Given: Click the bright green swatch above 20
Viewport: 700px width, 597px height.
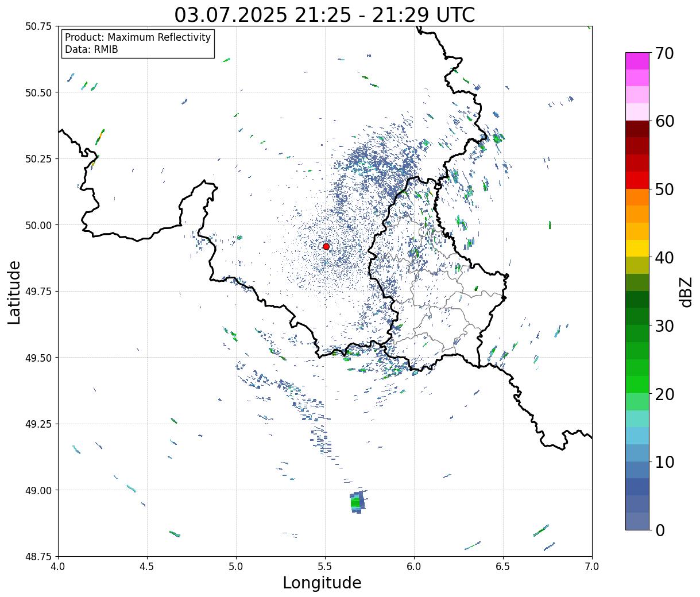Looking at the screenshot, I should pos(637,385).
